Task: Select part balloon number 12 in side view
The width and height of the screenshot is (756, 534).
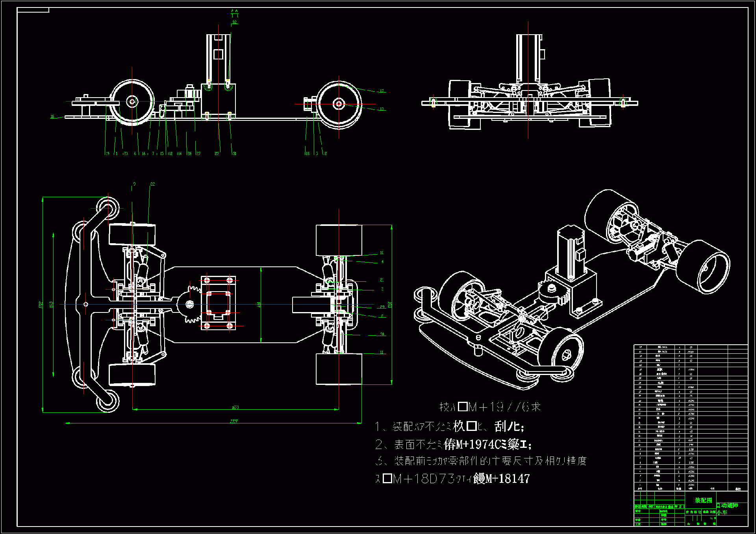Action: 382,109
